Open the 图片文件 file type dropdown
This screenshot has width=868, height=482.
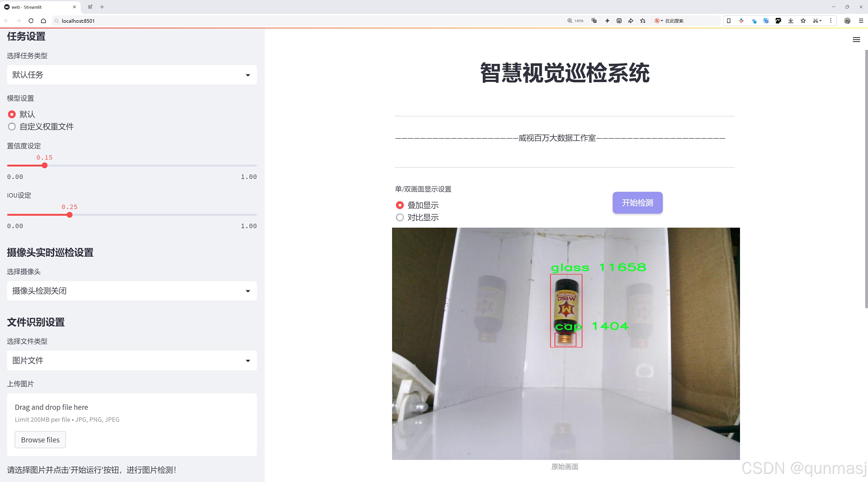132,360
